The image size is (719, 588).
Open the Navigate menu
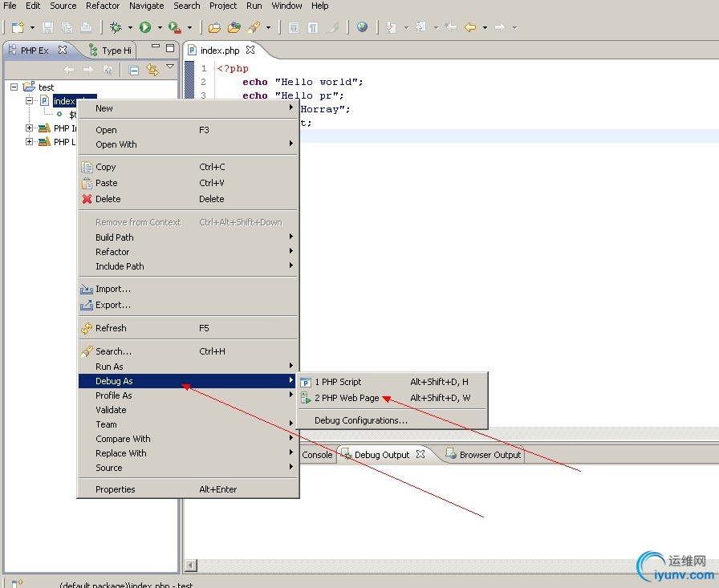(146, 6)
